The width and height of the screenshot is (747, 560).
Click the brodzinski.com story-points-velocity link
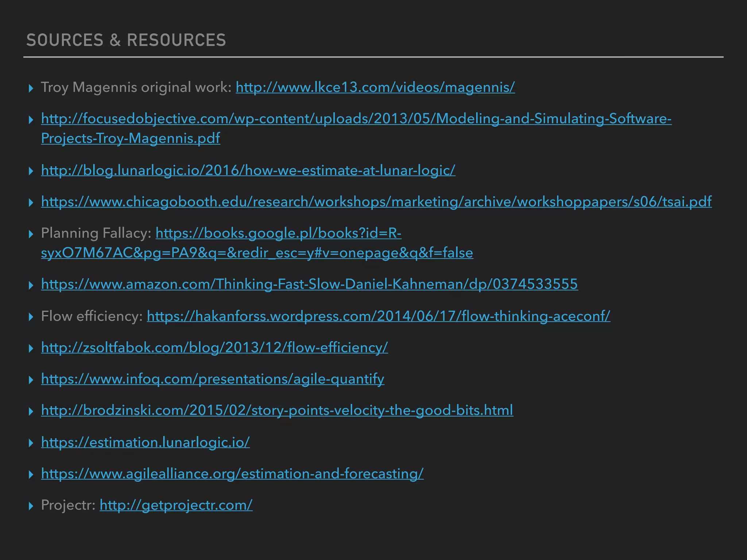[277, 411]
